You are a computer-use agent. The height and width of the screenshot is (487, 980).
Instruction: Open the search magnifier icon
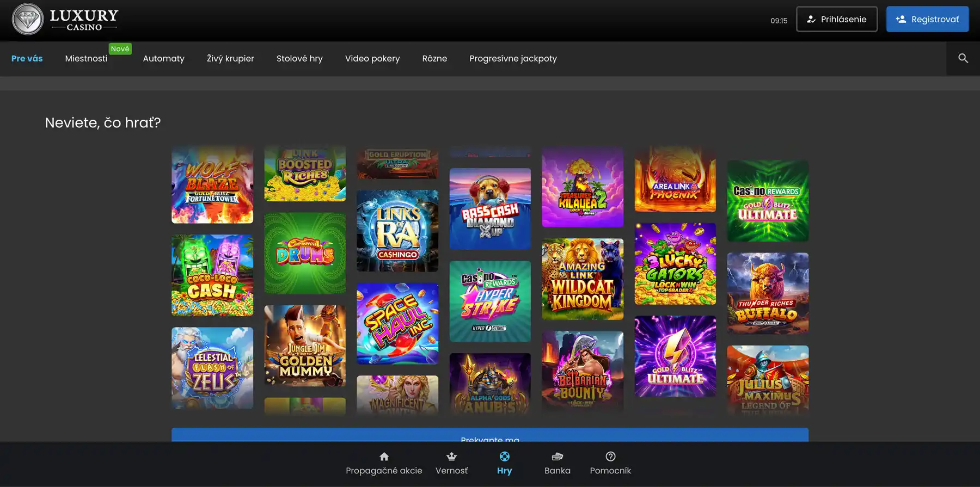click(x=963, y=58)
